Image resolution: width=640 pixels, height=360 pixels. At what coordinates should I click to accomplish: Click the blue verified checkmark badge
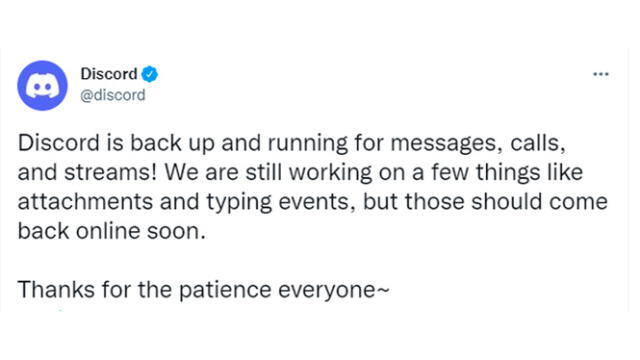click(x=149, y=74)
